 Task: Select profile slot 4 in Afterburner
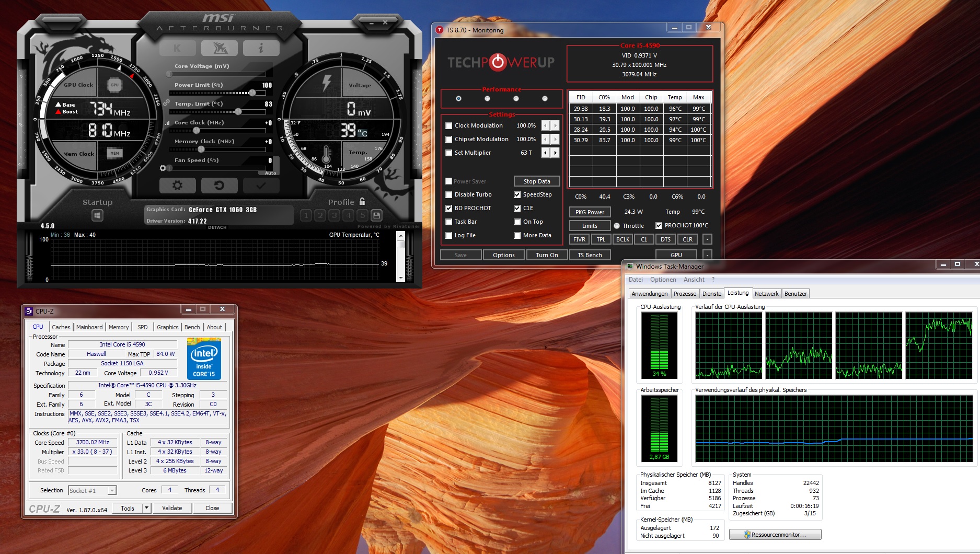point(349,215)
